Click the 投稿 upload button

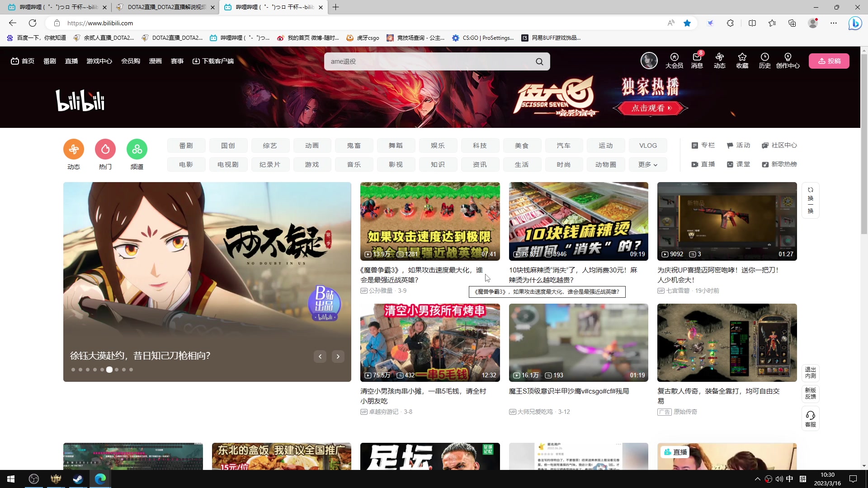829,61
